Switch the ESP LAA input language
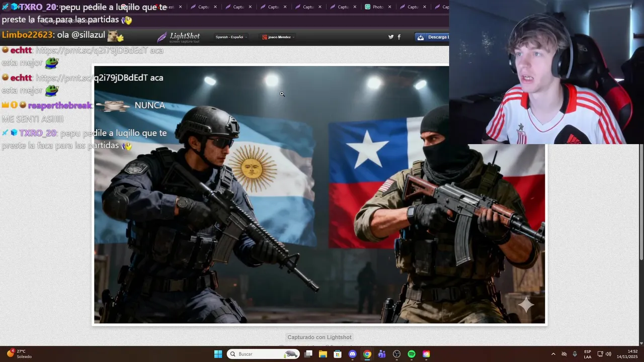This screenshot has height=362, width=644. (588, 354)
